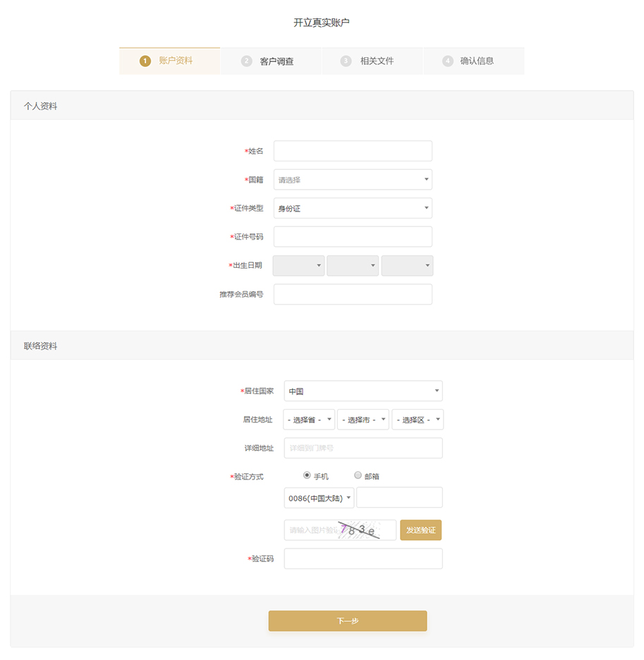Click the 账户资料 step tab
644x660 pixels.
(169, 61)
